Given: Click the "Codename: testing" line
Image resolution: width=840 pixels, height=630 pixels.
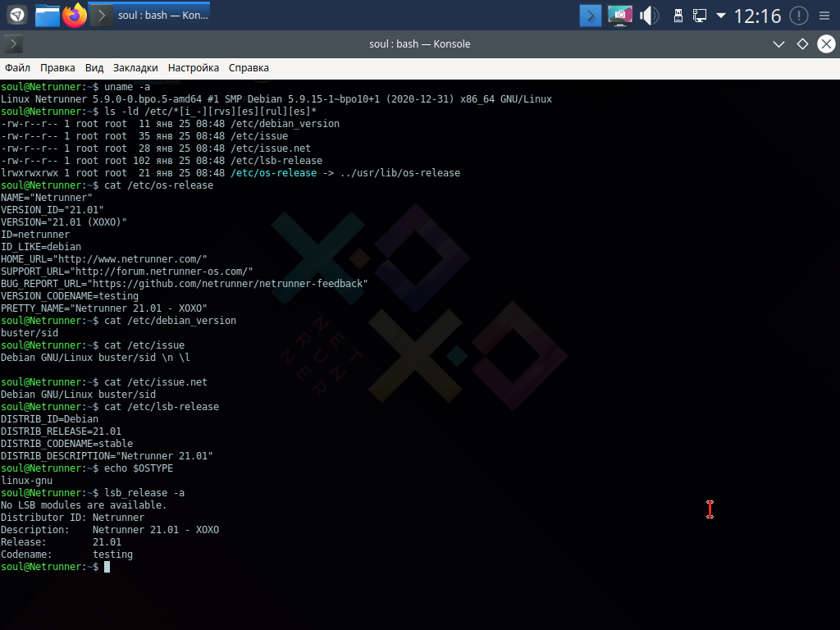Looking at the screenshot, I should [67, 555].
